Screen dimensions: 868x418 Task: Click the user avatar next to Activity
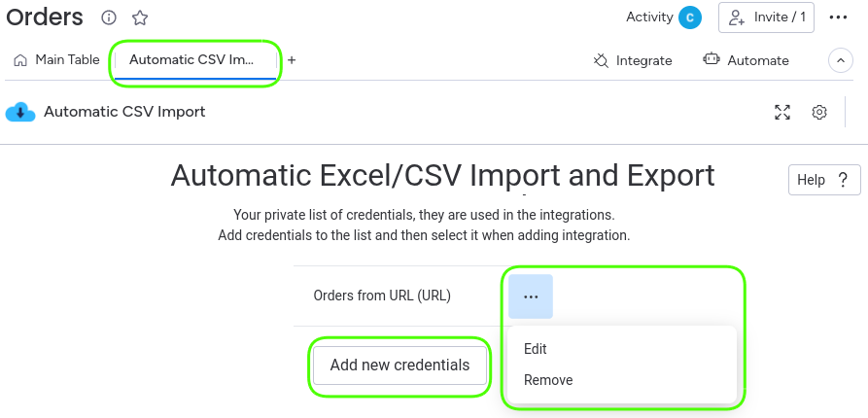click(690, 17)
